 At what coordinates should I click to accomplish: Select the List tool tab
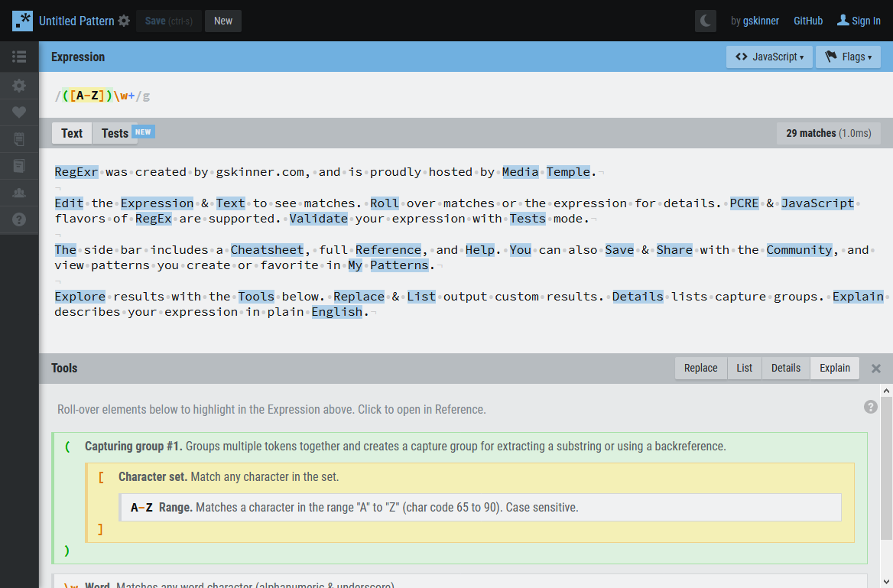(745, 368)
